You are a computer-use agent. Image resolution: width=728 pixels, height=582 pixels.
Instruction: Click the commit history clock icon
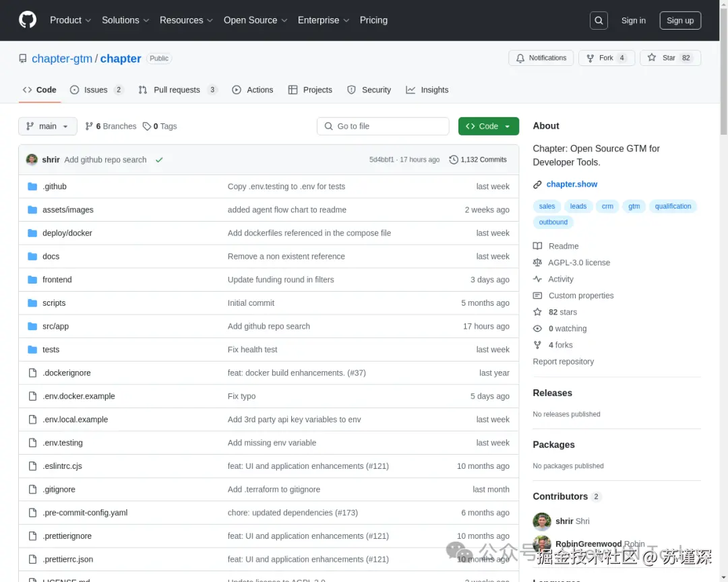(453, 160)
